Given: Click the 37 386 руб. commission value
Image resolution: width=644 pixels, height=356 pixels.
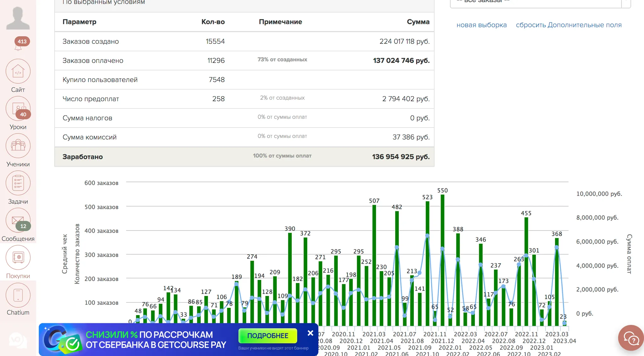Looking at the screenshot, I should pyautogui.click(x=411, y=137).
